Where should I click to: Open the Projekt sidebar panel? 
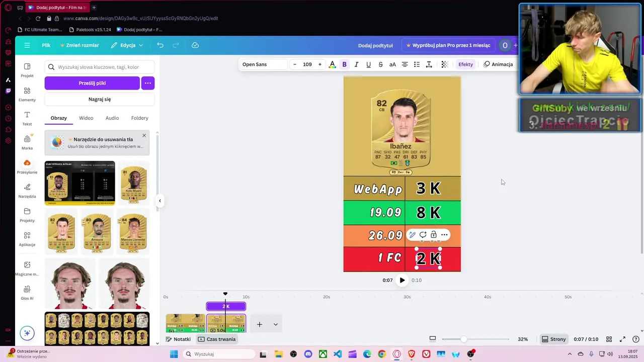point(27,70)
